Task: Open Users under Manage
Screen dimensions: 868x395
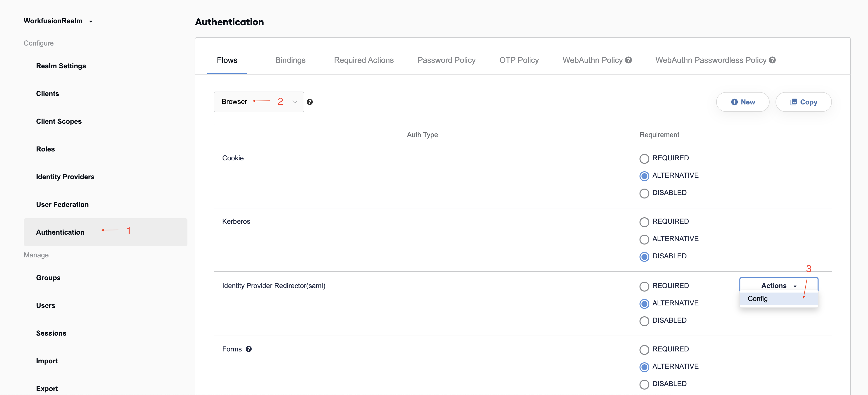Action: (46, 305)
